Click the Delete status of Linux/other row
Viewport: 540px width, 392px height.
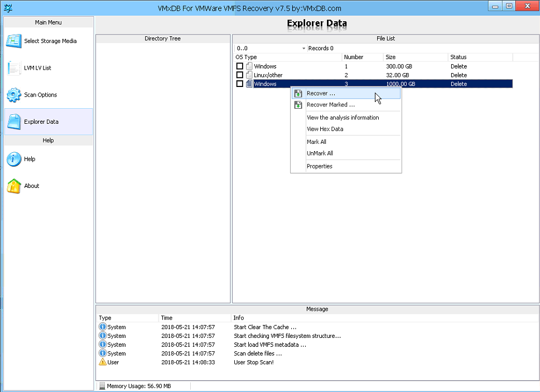pos(459,75)
